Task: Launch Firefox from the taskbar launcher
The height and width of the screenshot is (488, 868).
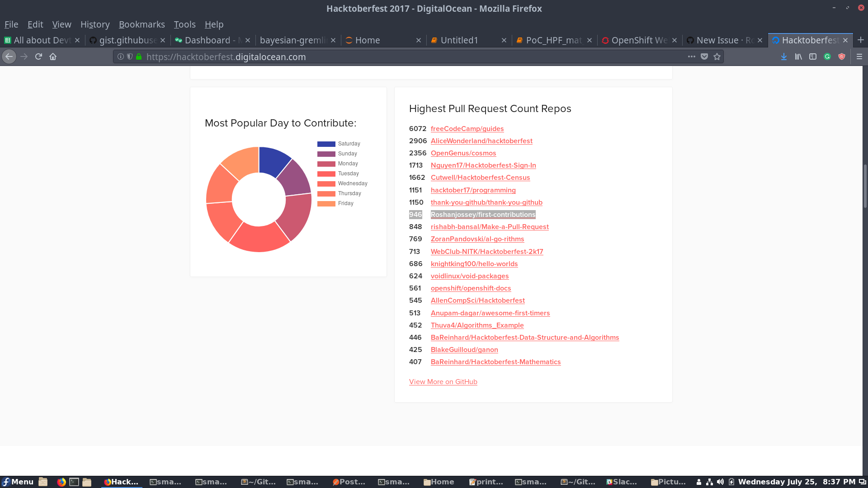Action: point(61,482)
